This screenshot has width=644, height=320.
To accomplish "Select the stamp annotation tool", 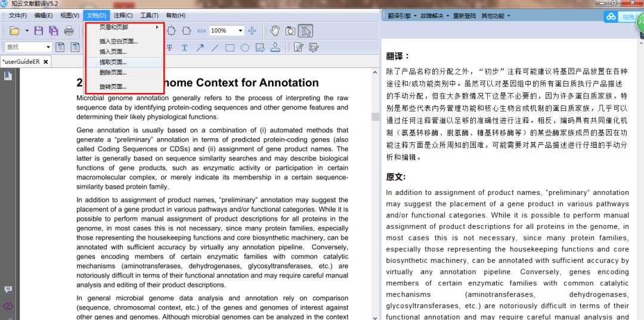I will tap(275, 48).
